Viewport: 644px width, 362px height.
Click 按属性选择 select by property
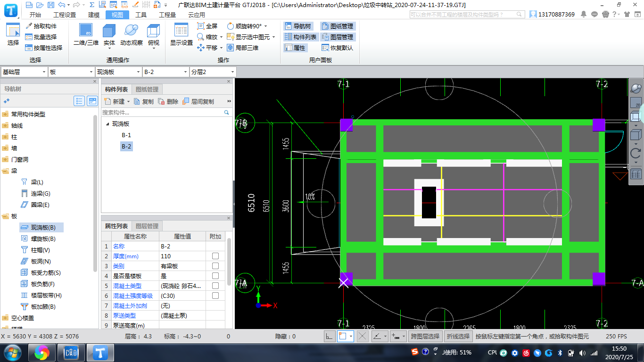pos(44,48)
